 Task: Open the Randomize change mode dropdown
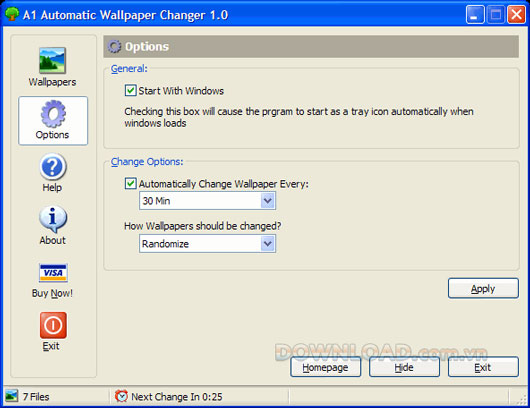click(207, 244)
